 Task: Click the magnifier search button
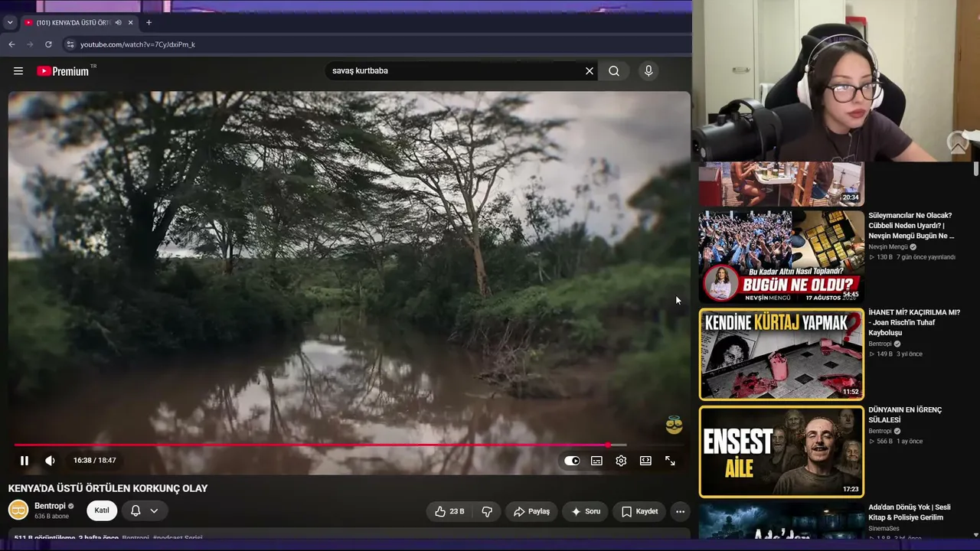point(614,71)
